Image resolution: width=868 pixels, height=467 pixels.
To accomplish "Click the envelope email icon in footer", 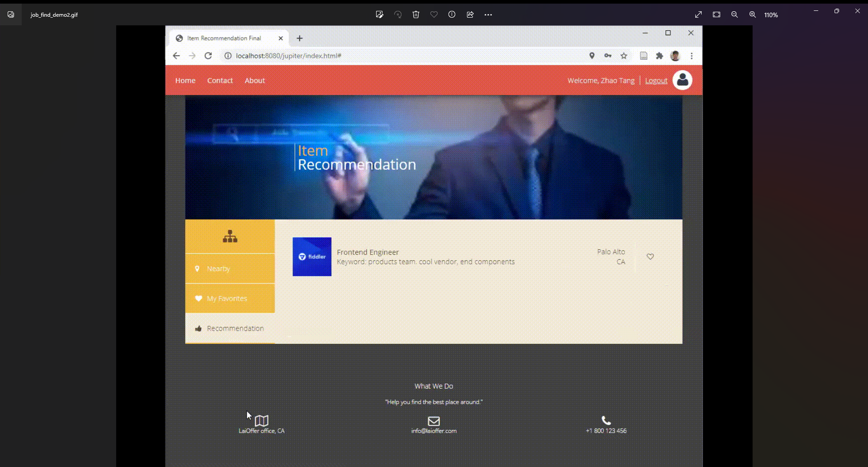I will pos(434,421).
